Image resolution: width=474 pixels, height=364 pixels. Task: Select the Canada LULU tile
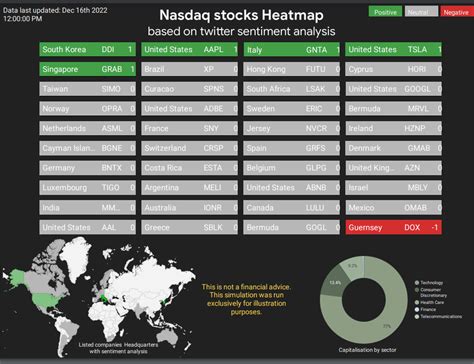click(292, 207)
